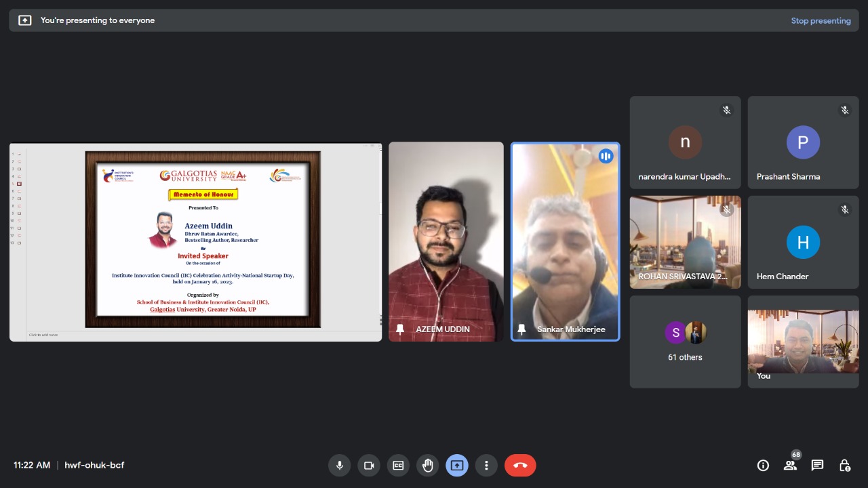The height and width of the screenshot is (488, 868).
Task: Open the 61 others participant tile
Action: [685, 342]
